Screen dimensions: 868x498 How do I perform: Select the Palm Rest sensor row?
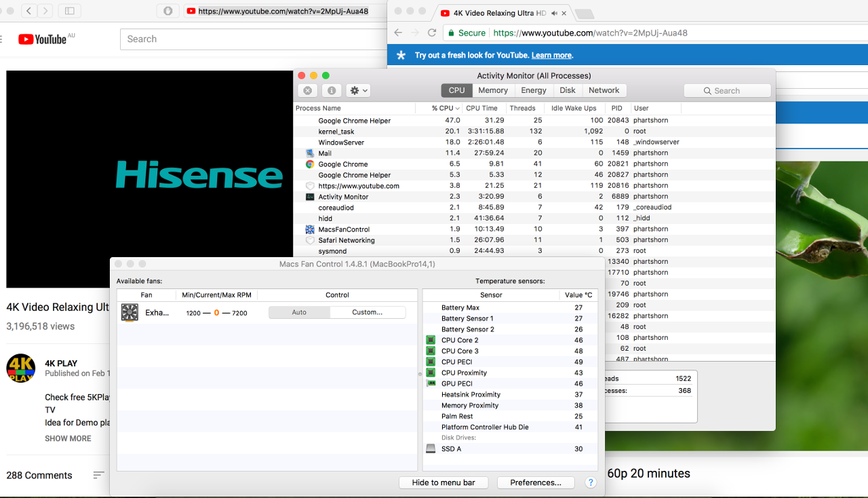[510, 416]
